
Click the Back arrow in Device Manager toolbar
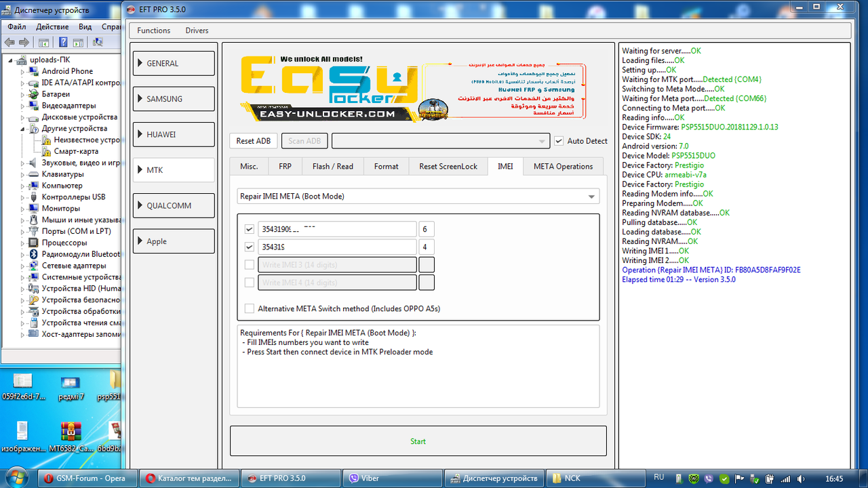[9, 42]
